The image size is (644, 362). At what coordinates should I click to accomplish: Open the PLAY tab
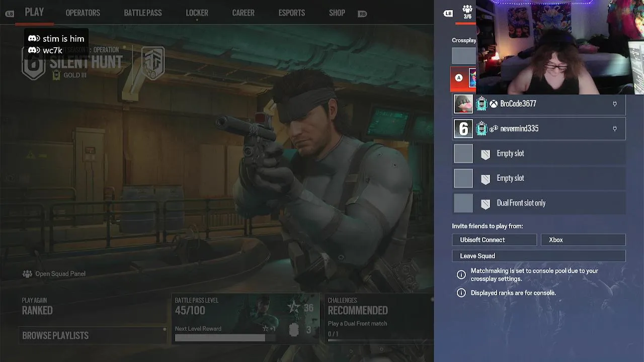34,12
